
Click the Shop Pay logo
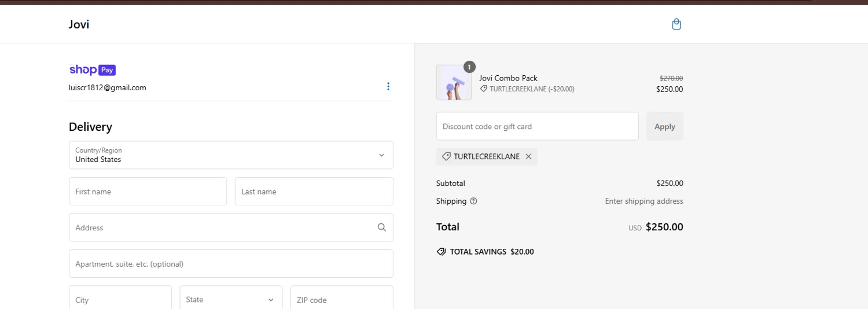93,70
